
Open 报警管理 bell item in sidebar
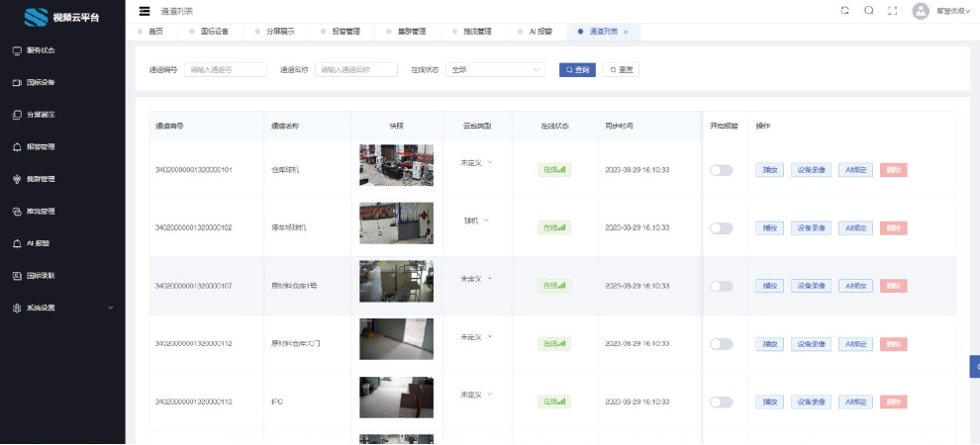coord(40,146)
